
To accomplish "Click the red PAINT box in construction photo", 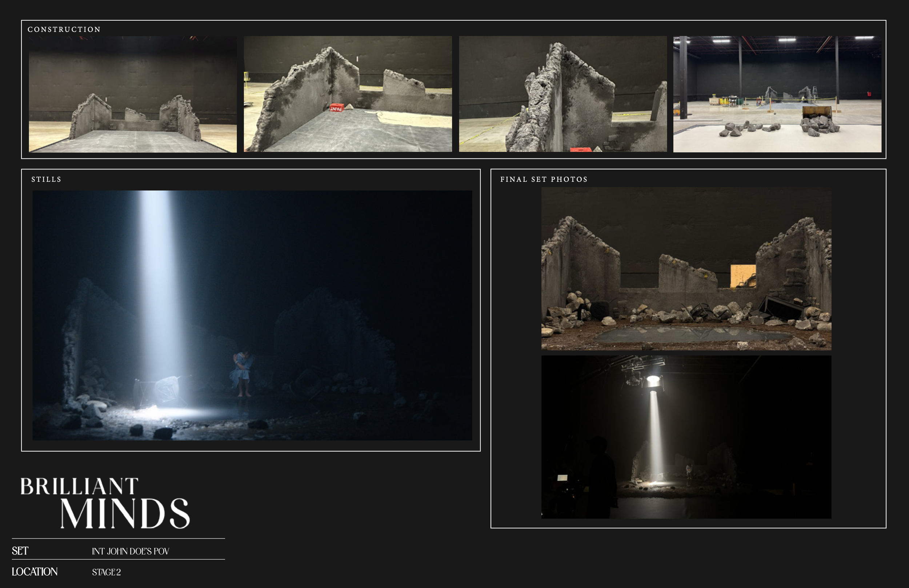I will coord(336,108).
